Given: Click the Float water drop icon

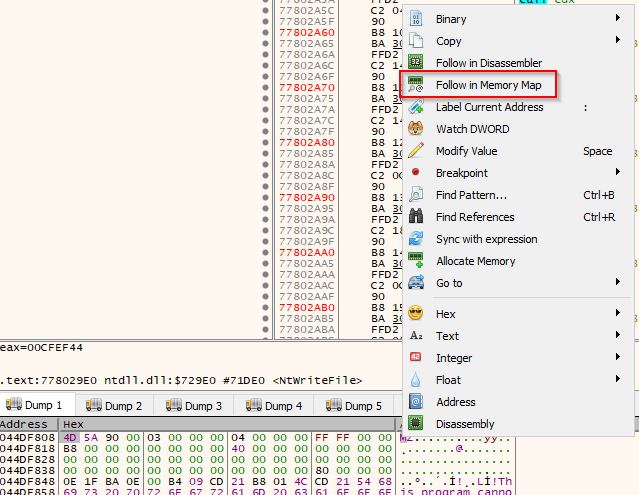Looking at the screenshot, I should point(416,380).
